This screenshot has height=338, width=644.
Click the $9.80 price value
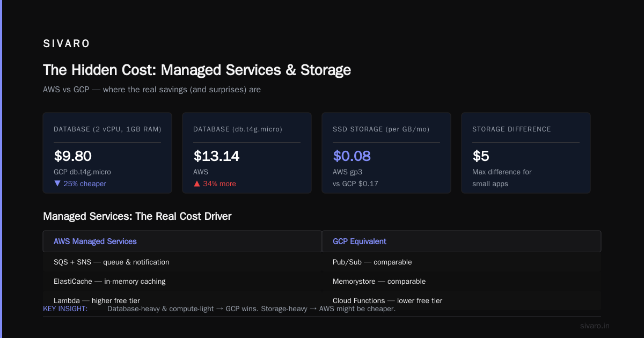[73, 156]
